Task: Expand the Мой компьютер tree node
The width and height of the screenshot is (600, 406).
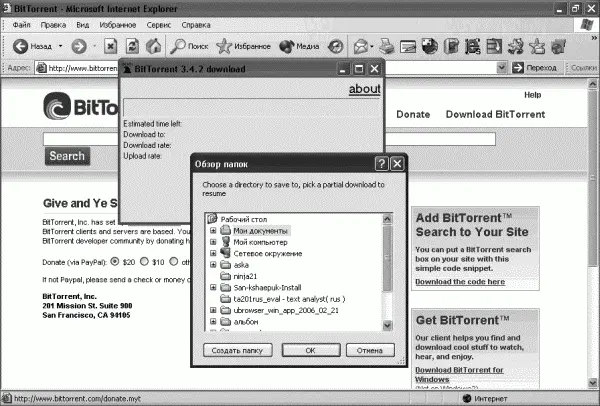Action: tap(214, 242)
